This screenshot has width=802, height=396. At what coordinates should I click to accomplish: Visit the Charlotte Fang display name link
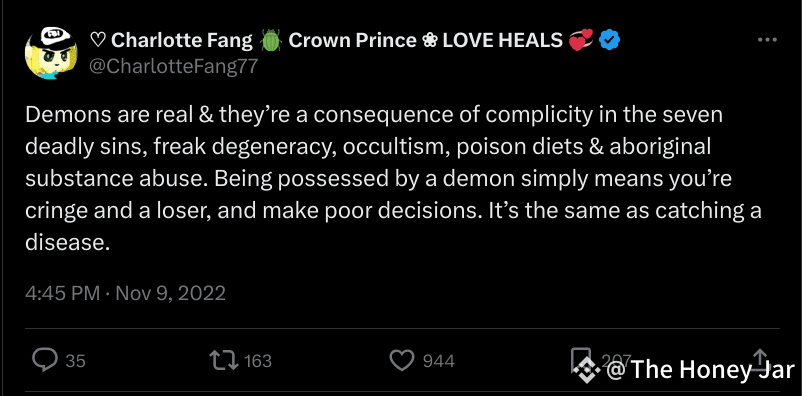[171, 40]
